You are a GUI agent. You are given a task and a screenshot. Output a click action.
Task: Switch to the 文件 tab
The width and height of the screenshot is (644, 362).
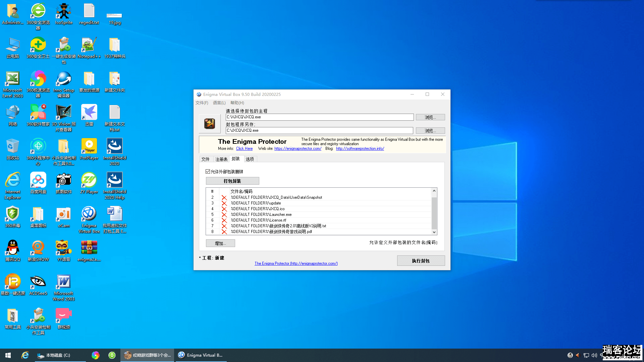[x=205, y=159]
